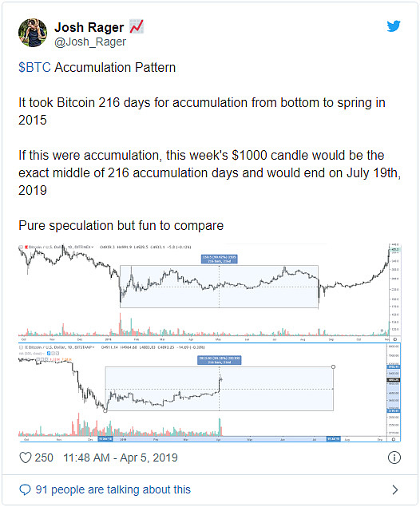Expand the BITSTAMP symbol dropdown arrow
420x507 pixels.
click(93, 347)
